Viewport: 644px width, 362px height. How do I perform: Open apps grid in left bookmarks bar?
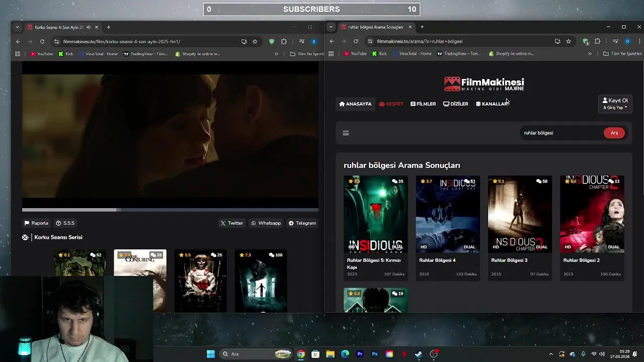[18, 54]
